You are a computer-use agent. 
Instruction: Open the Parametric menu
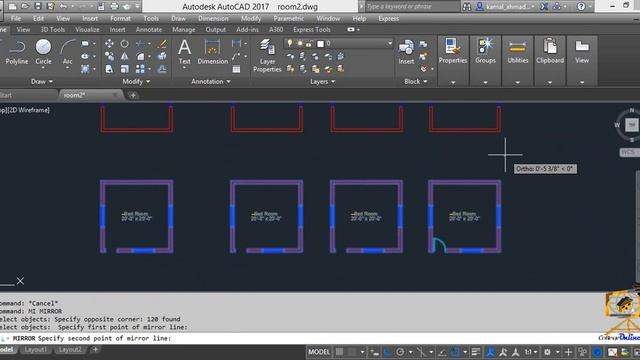pyautogui.click(x=289, y=18)
